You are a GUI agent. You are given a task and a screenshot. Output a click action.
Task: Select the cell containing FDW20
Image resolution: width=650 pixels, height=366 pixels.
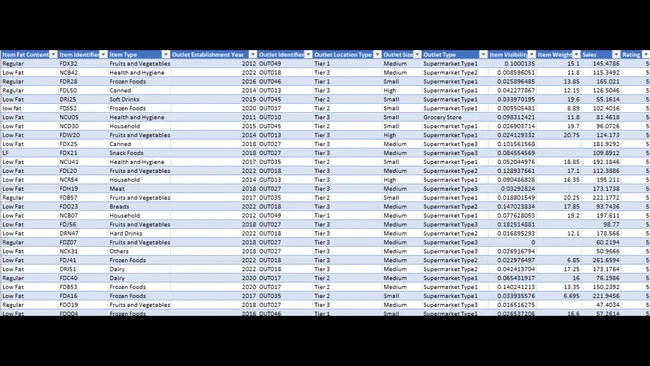pyautogui.click(x=83, y=135)
